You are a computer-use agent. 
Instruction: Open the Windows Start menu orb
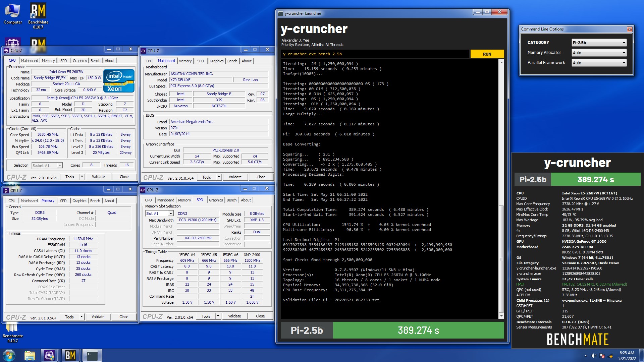pyautogui.click(x=9, y=355)
